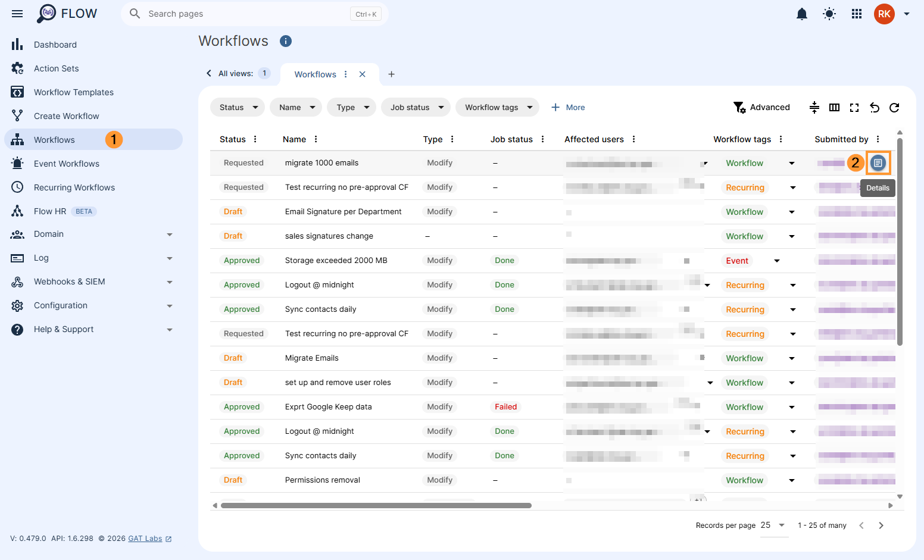Image resolution: width=924 pixels, height=560 pixels.
Task: Click vertical table scrollbar
Action: pyautogui.click(x=900, y=241)
